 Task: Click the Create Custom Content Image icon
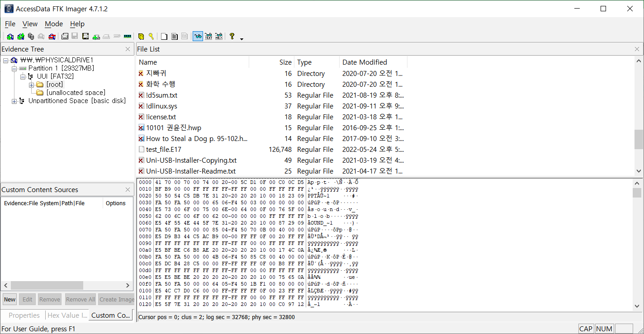pyautogui.click(x=106, y=36)
